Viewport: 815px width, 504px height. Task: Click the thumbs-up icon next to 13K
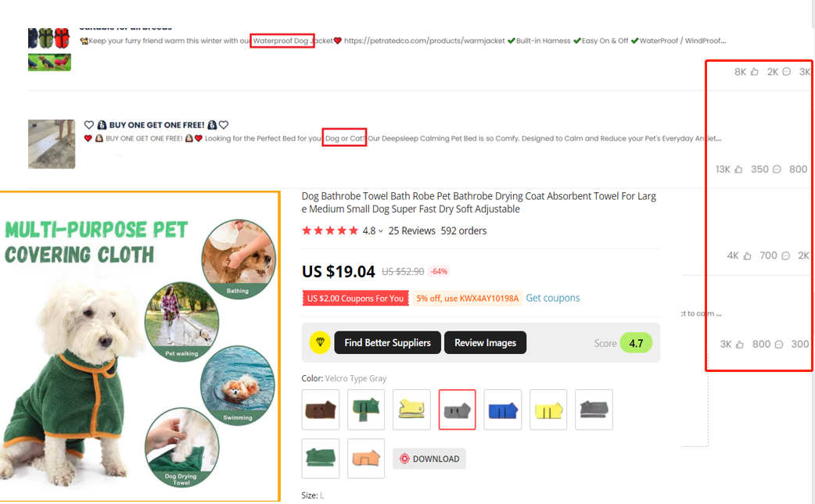738,170
